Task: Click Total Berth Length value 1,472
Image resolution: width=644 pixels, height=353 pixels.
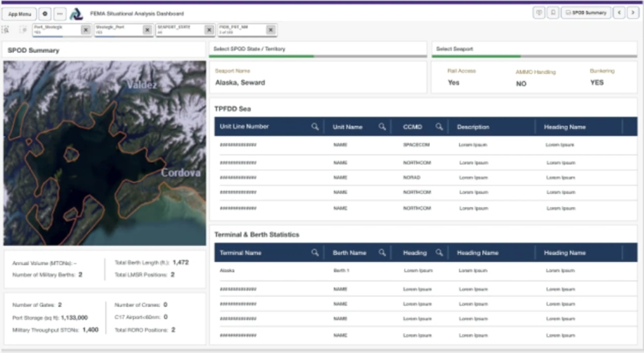Action: click(x=181, y=262)
